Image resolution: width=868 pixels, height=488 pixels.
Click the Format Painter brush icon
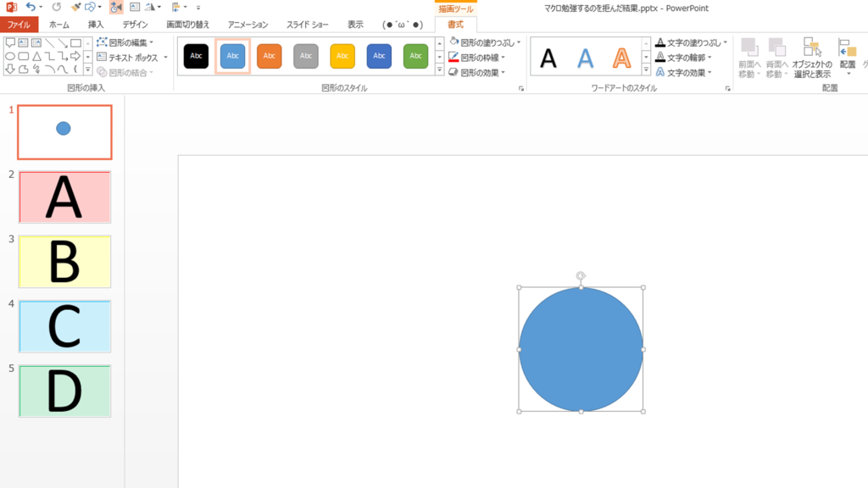75,7
